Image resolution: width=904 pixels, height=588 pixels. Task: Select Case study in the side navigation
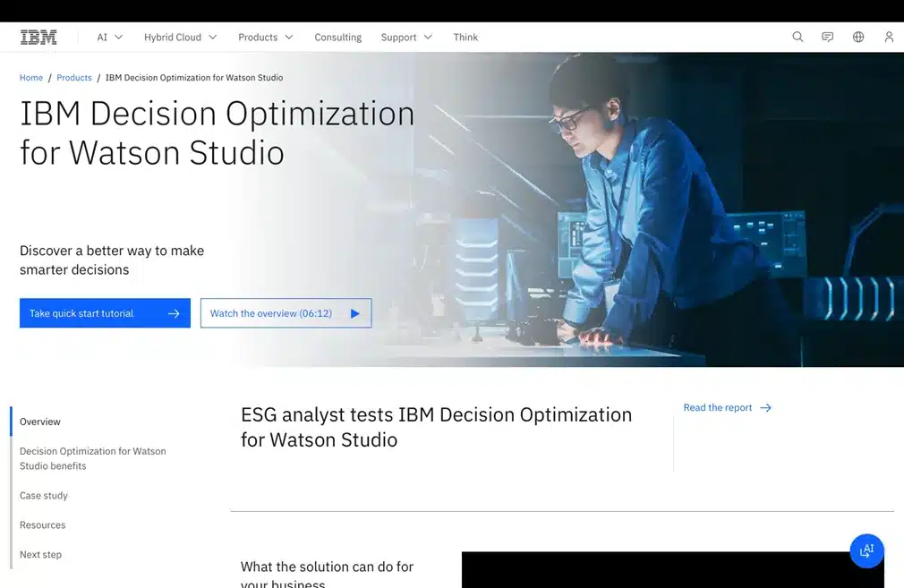[x=44, y=496]
